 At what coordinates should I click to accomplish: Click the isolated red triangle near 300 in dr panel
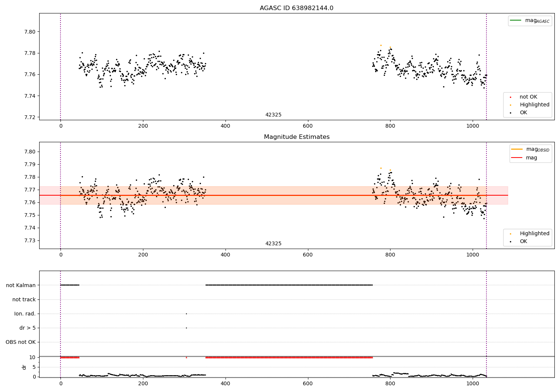coord(186,357)
